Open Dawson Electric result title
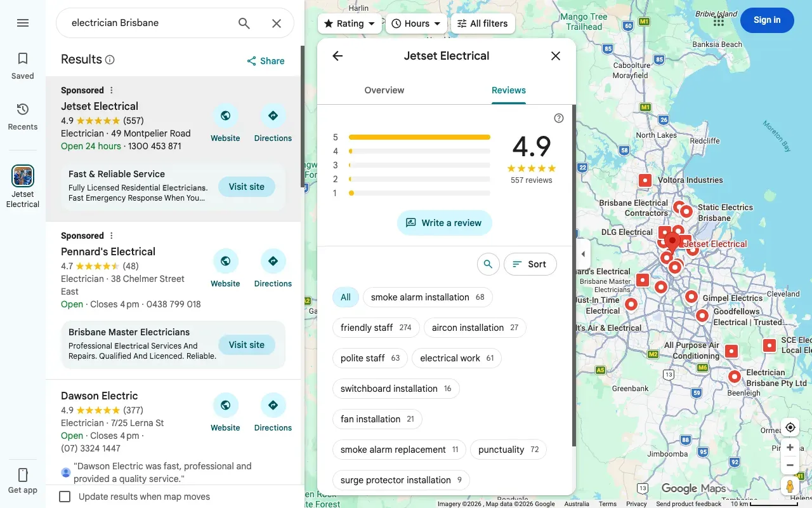The height and width of the screenshot is (508, 812). tap(99, 396)
